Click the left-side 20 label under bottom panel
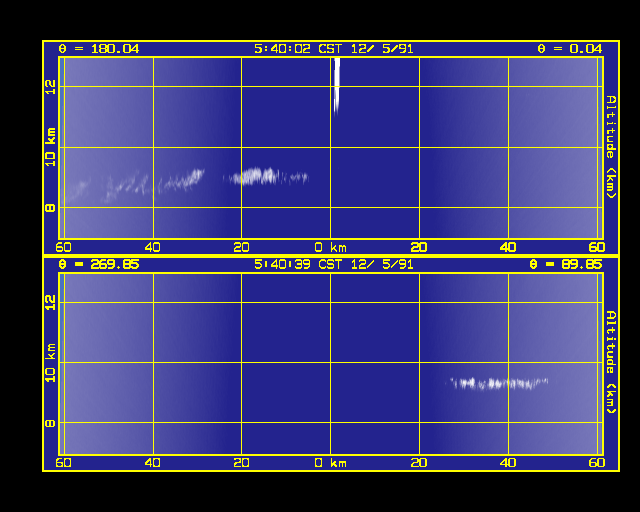Screen dimensions: 640x512 (x=241, y=463)
